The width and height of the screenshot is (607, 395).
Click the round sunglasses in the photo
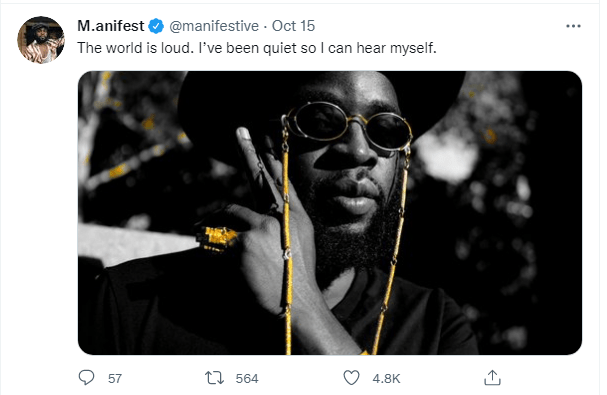pos(348,126)
